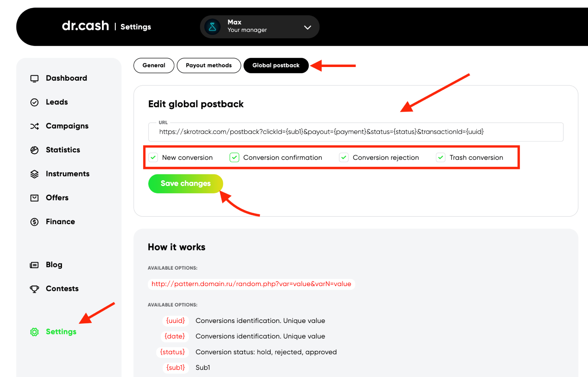Disable the Trash conversion checkbox
Viewport: 588px width, 377px height.
441,158
